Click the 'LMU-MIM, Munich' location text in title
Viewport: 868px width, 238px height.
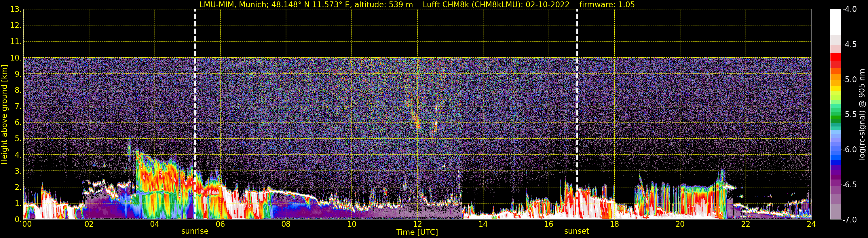pyautogui.click(x=233, y=5)
